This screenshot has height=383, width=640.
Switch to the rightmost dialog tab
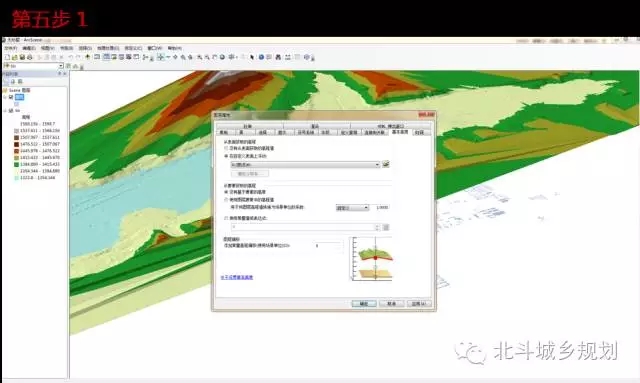[420, 132]
